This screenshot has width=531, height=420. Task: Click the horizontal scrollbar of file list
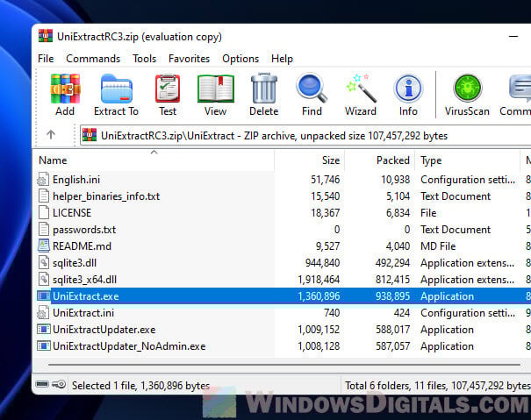(283, 365)
